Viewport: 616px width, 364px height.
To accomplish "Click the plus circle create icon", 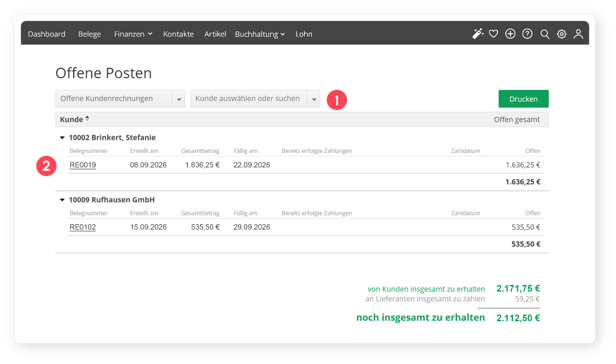I will point(510,34).
